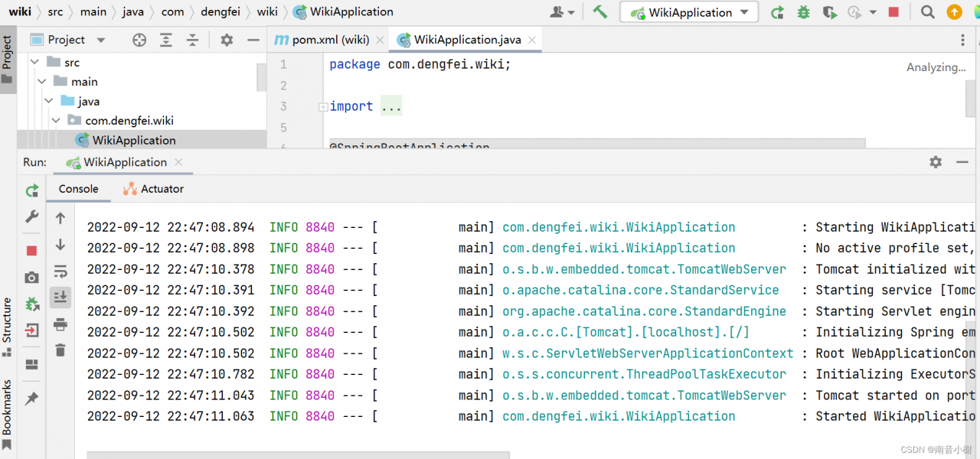Screen dimensions: 980x459
Task: Close the WikiApplication run tab
Action: (x=178, y=162)
